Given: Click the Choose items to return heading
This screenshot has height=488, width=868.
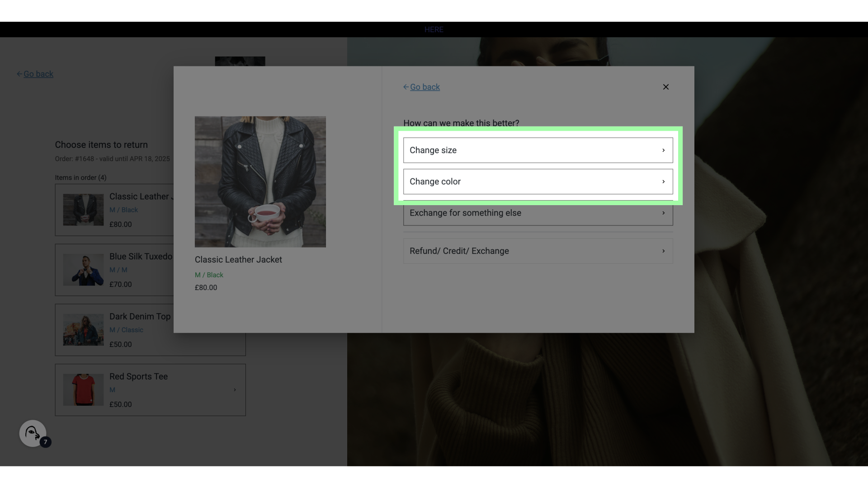Looking at the screenshot, I should (101, 145).
